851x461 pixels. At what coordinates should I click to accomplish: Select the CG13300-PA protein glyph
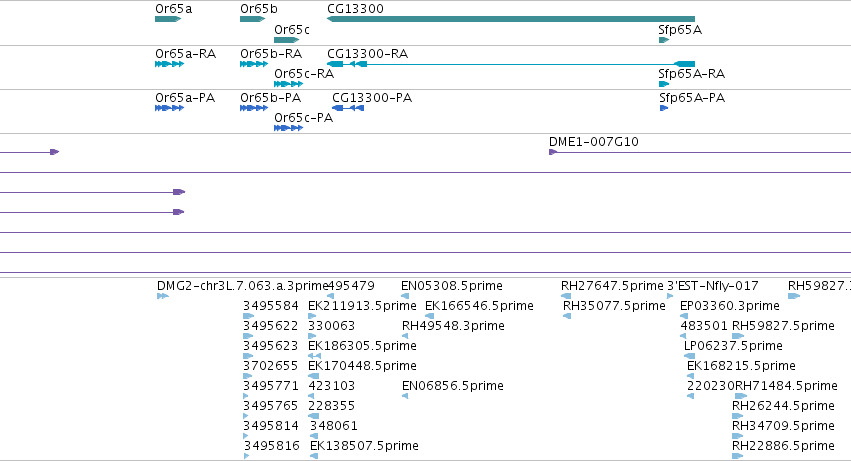[348, 108]
